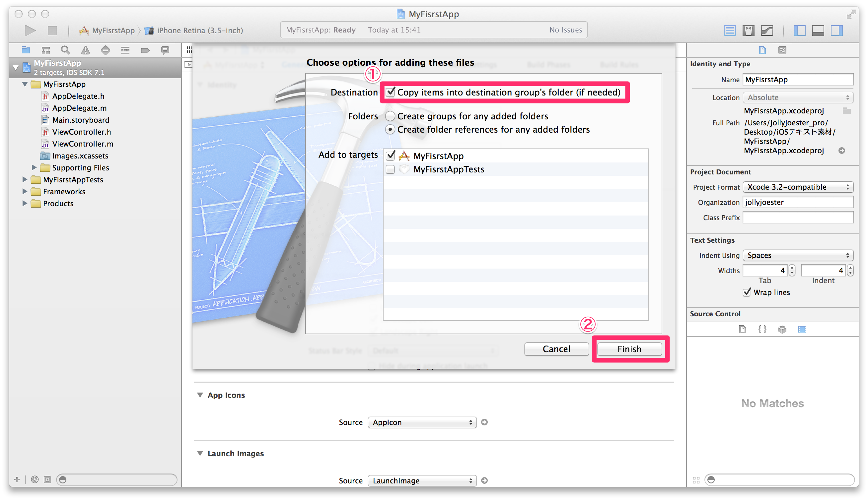Show the Quick Help inspector tab icon
868x500 pixels.
pyautogui.click(x=782, y=50)
